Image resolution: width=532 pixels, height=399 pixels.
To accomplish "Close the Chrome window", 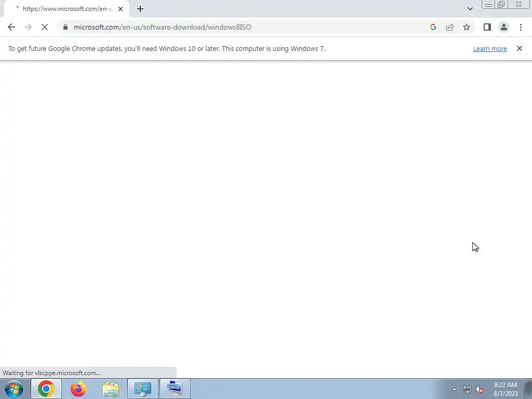I will tap(519, 5).
